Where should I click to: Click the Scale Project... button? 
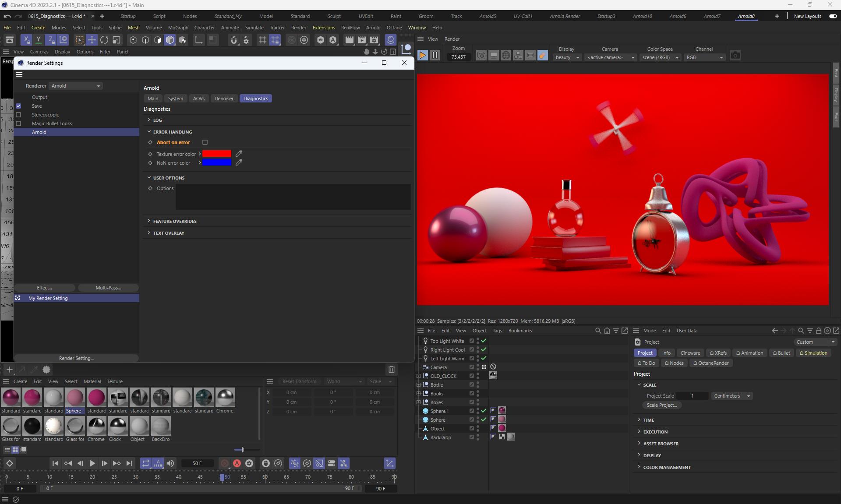[662, 405]
